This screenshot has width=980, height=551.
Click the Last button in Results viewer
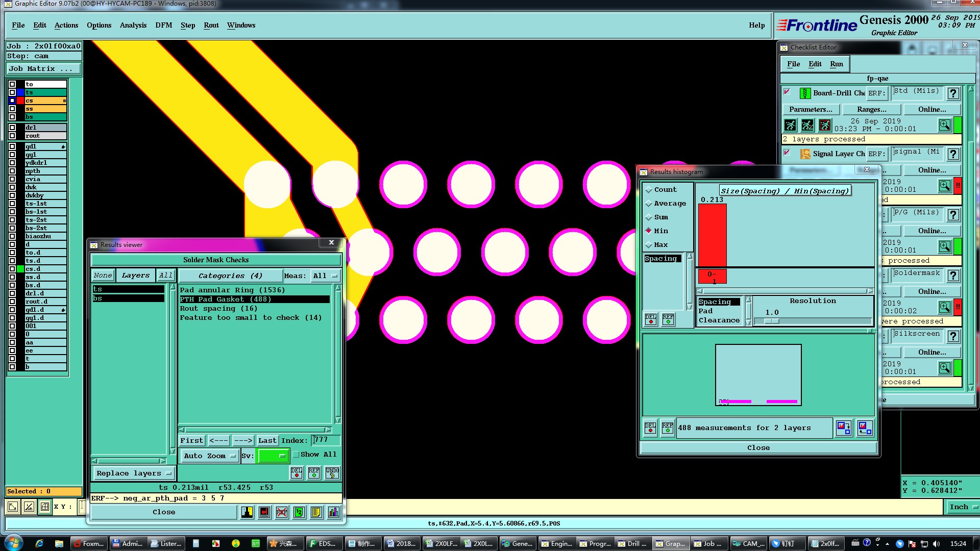coord(267,440)
